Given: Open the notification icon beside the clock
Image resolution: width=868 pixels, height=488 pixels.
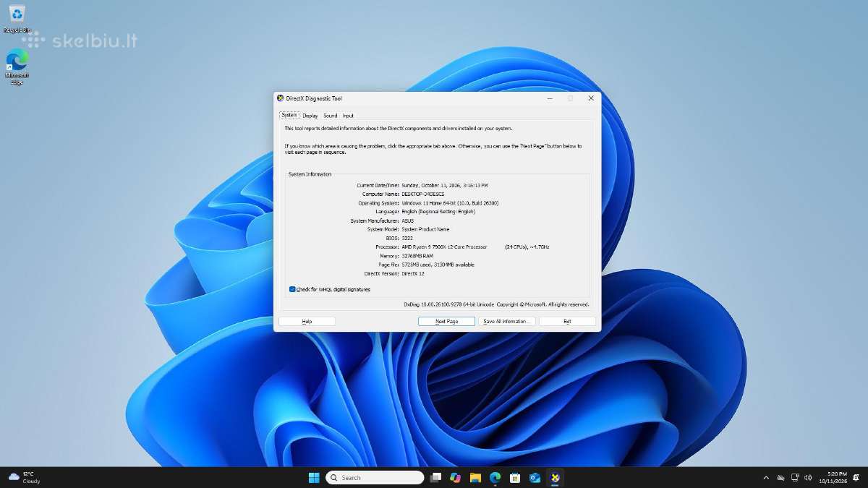Looking at the screenshot, I should 855,478.
